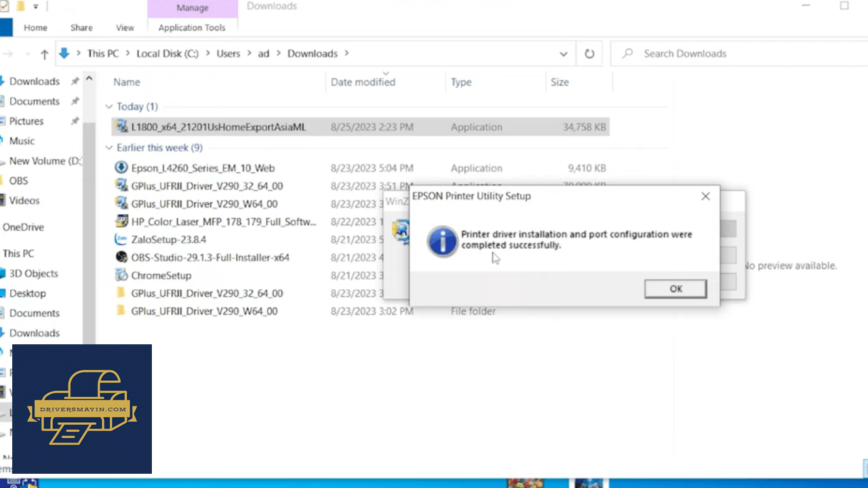This screenshot has height=488, width=868.
Task: Open Desktop in the sidebar
Action: click(x=28, y=293)
